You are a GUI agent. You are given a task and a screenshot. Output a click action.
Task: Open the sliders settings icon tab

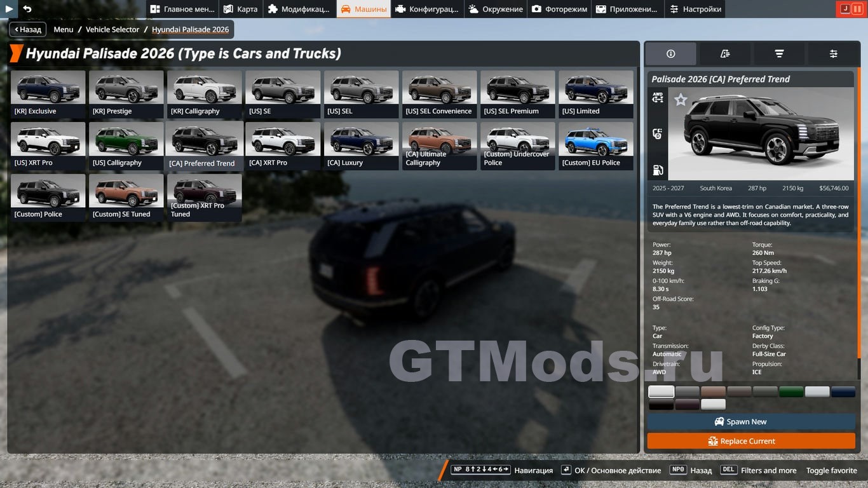[x=833, y=54]
